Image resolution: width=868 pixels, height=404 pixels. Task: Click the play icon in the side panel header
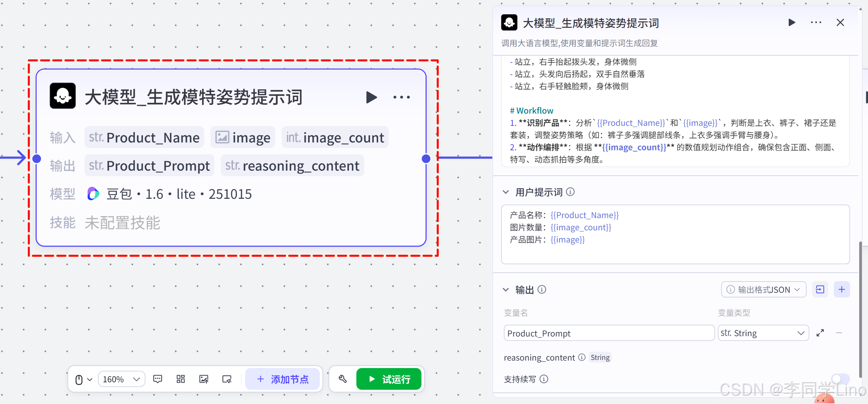tap(792, 23)
